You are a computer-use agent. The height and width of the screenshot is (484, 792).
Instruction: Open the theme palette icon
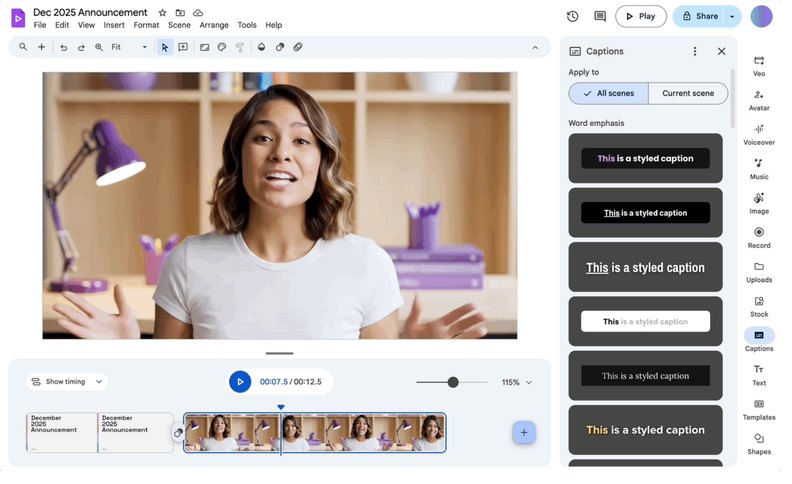pos(222,47)
